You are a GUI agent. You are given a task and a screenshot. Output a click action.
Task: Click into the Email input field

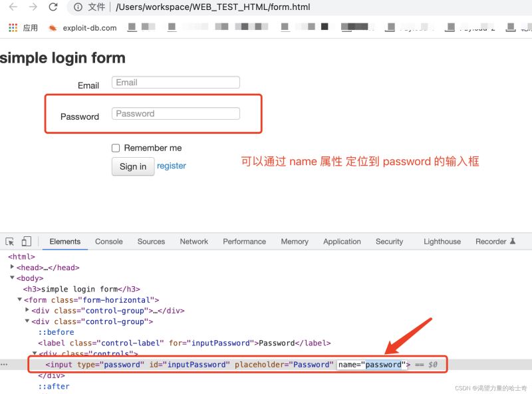(x=176, y=83)
